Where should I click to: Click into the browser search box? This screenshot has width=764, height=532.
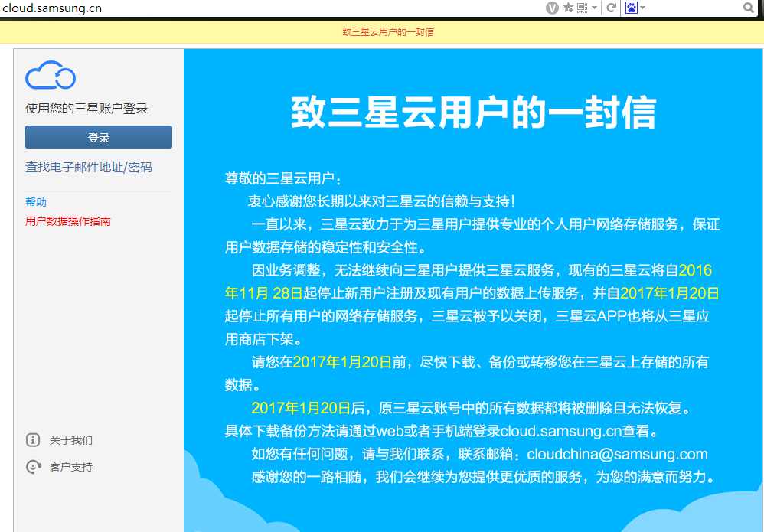694,8
